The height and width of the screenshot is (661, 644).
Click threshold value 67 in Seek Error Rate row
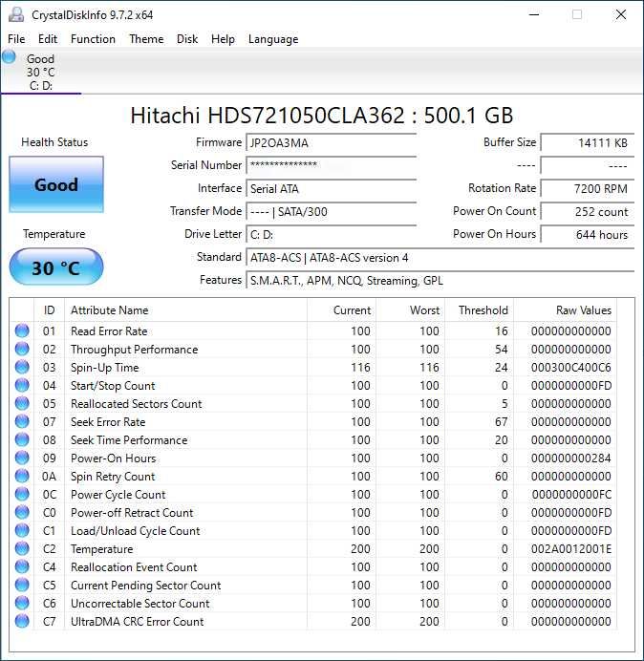[x=501, y=422]
